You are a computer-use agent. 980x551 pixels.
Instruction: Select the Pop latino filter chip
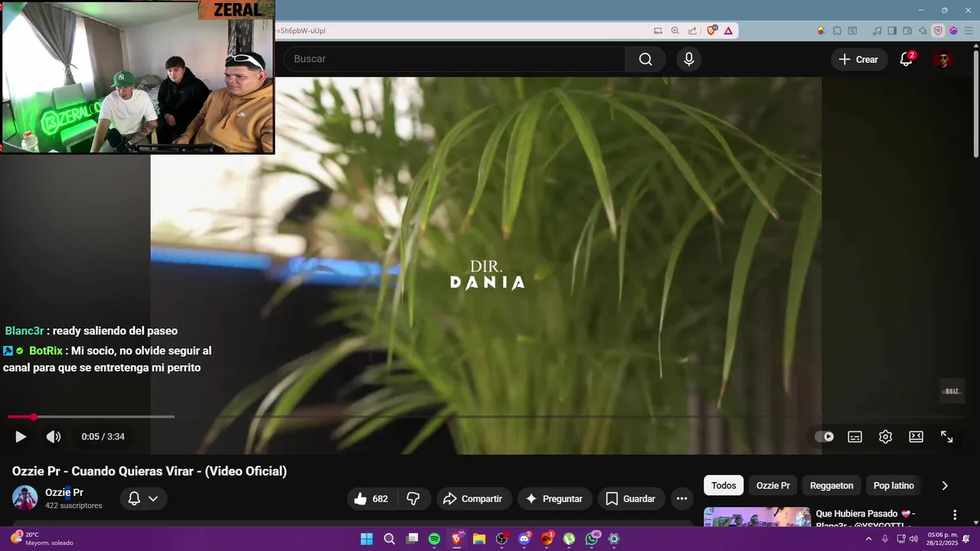click(893, 485)
